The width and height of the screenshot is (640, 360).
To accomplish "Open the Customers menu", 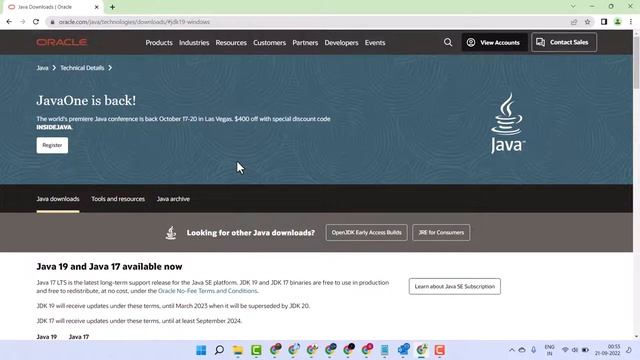I will point(269,42).
